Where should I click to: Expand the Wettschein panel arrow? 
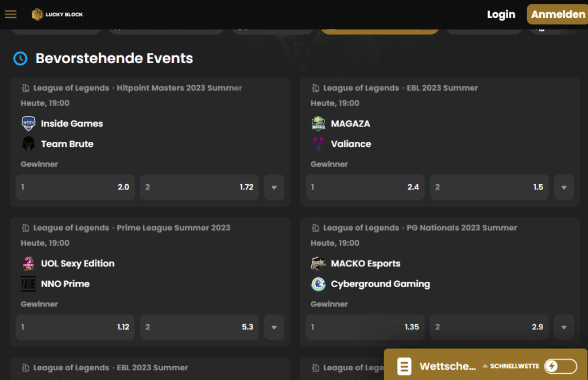pos(485,366)
